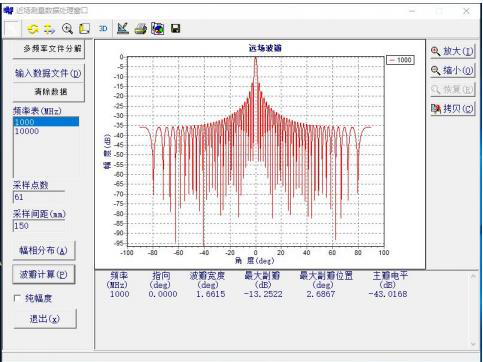Switch to 3D view

[x=103, y=29]
